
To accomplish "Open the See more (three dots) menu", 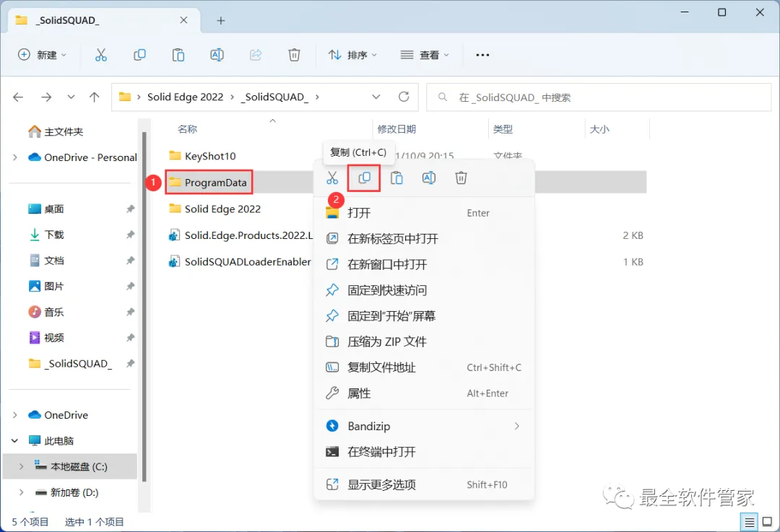I will 482,55.
